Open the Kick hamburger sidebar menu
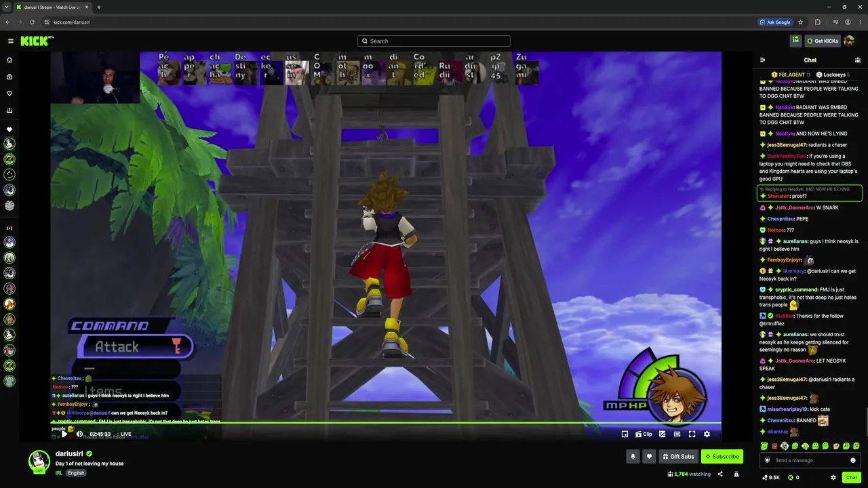The image size is (868, 488). click(x=11, y=41)
